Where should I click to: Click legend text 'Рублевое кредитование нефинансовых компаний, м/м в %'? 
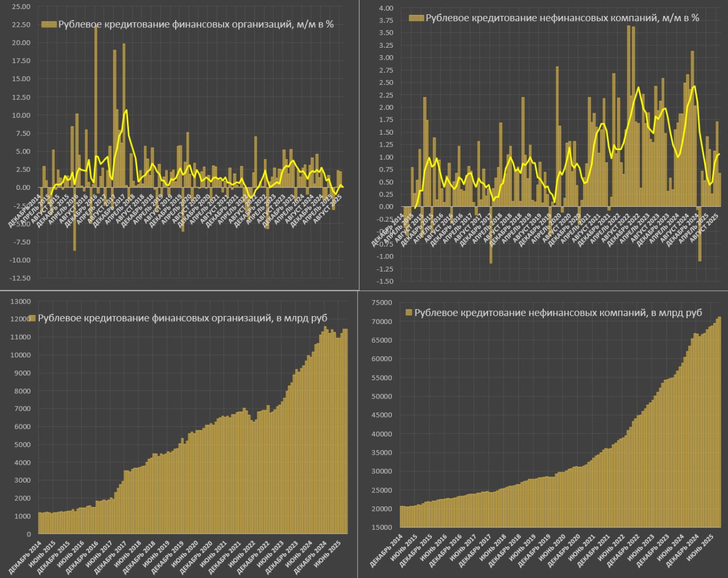pos(562,18)
